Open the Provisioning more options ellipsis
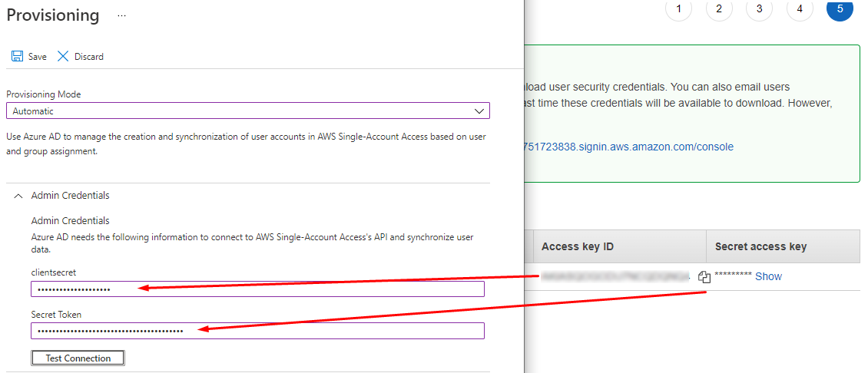This screenshot has width=868, height=373. (x=121, y=15)
